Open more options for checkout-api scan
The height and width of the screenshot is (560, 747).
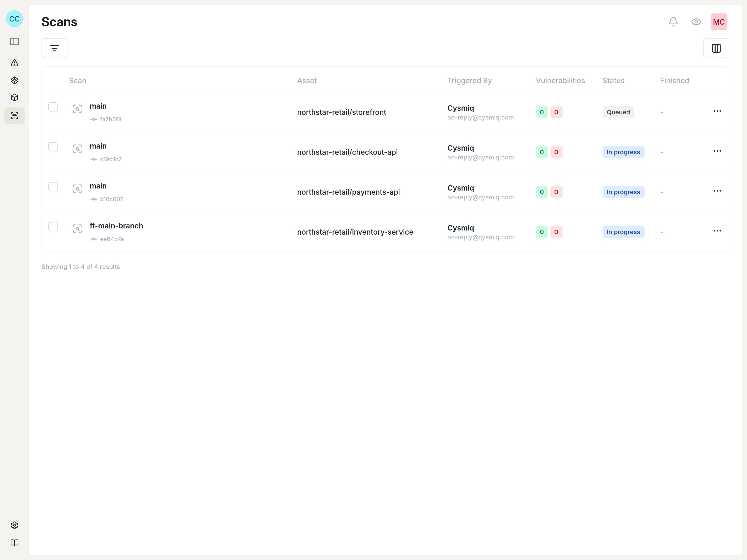point(717,151)
